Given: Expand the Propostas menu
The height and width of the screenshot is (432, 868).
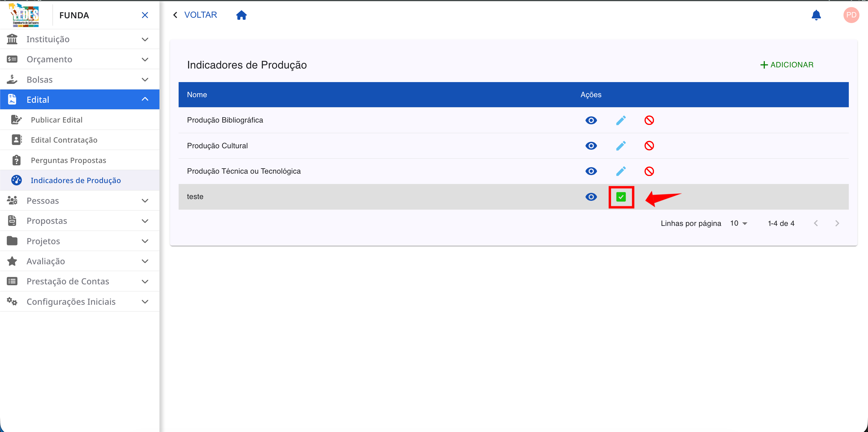Looking at the screenshot, I should click(79, 221).
